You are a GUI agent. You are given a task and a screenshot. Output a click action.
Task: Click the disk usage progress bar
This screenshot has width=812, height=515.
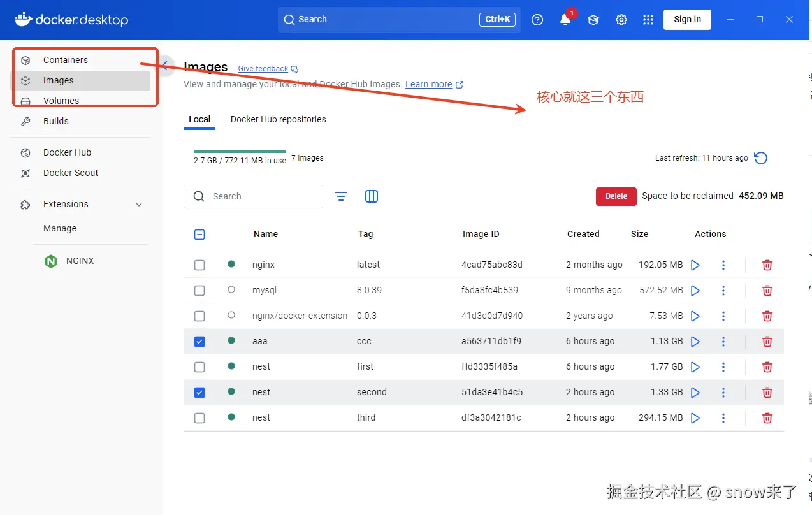point(240,152)
